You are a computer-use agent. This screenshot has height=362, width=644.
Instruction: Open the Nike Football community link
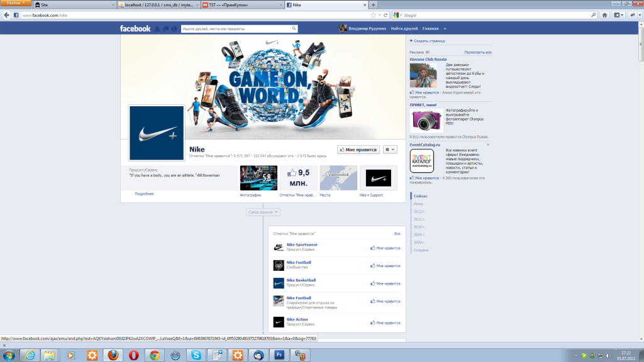coord(299,262)
